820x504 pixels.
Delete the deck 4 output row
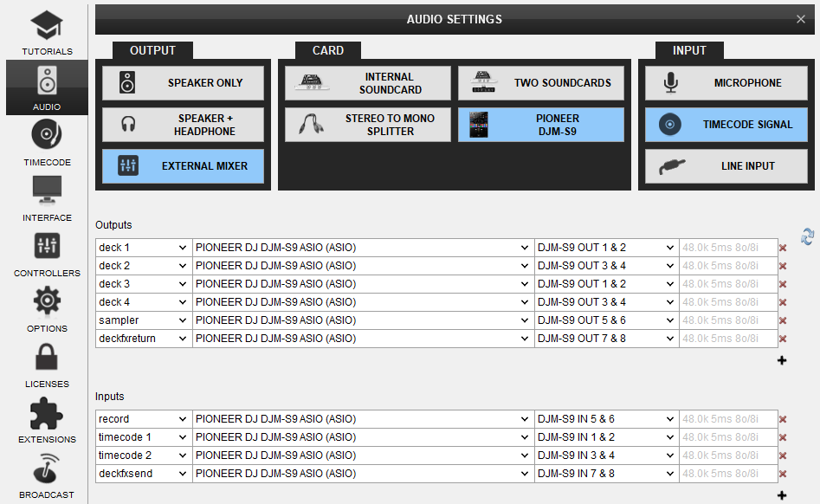(x=783, y=302)
